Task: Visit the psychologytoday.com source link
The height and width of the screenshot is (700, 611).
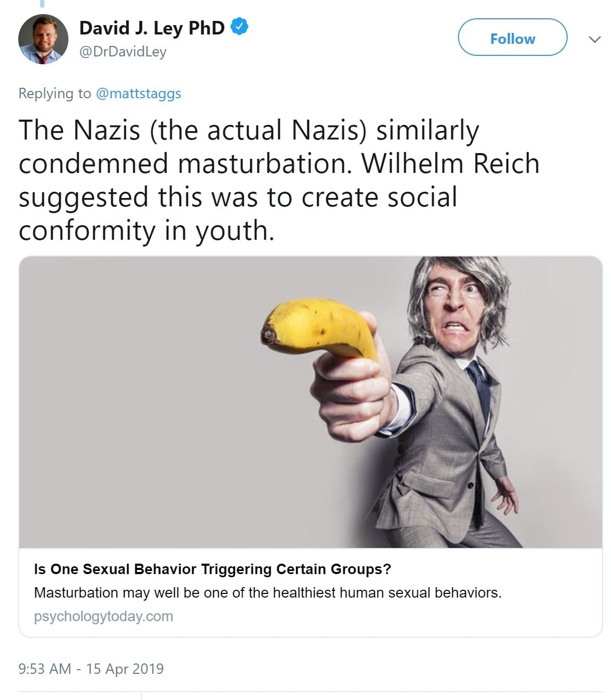Action: pyautogui.click(x=103, y=616)
